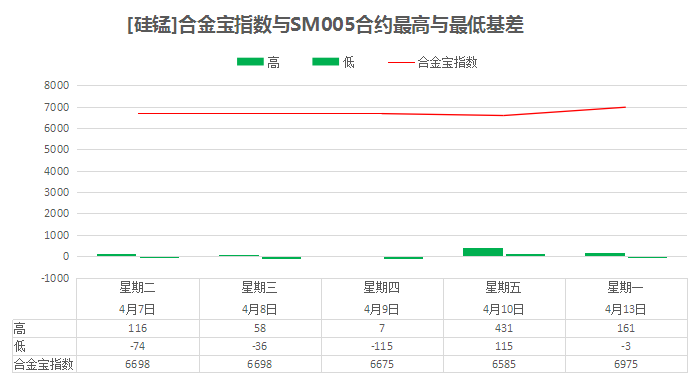Click the 4000 axis label
This screenshot has height=385, width=700.
coord(57,171)
